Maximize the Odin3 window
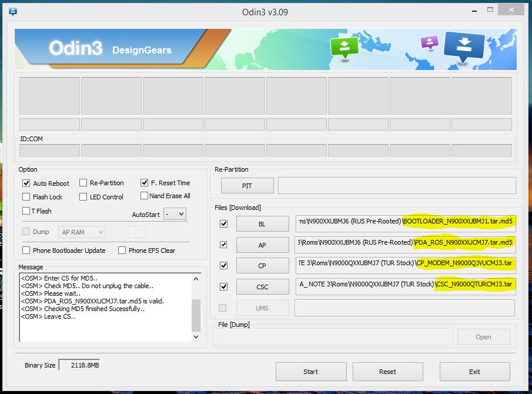The width and height of the screenshot is (532, 394). pos(490,10)
